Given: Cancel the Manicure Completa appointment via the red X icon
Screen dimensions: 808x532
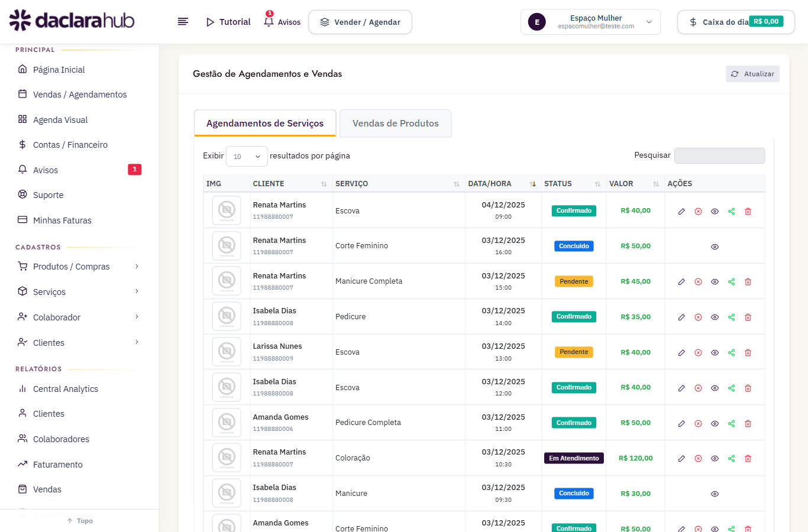Looking at the screenshot, I should pos(698,282).
